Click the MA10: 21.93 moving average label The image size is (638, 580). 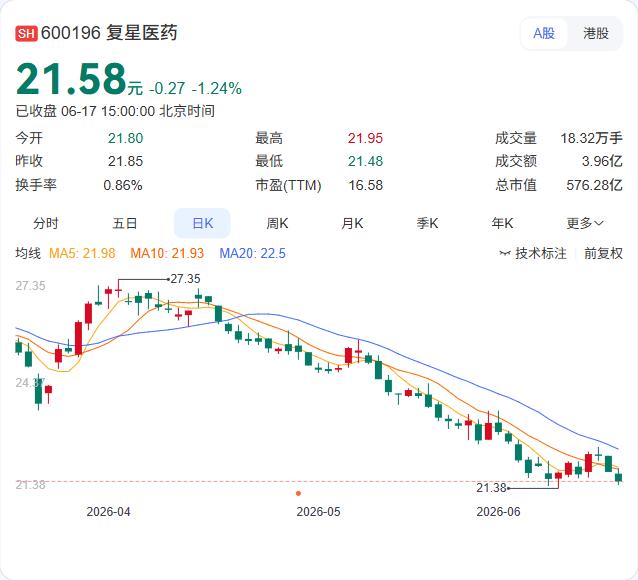[167, 253]
